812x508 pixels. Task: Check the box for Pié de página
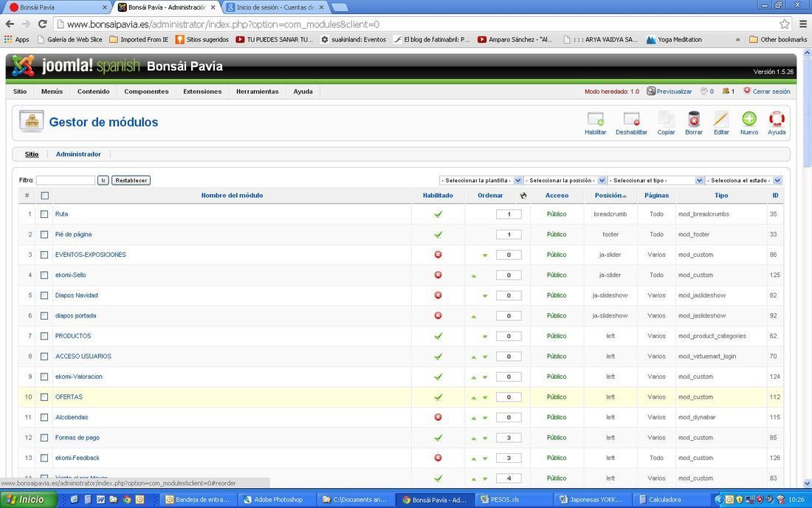tap(44, 235)
